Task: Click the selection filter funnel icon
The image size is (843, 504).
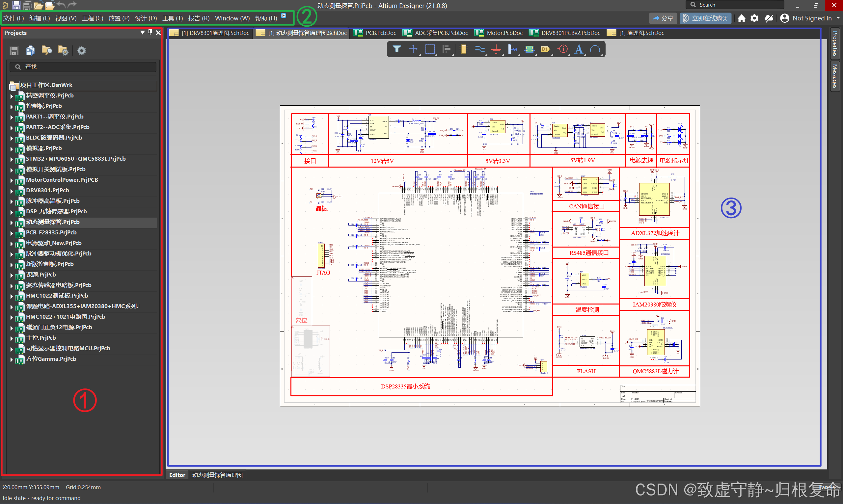Action: click(396, 49)
